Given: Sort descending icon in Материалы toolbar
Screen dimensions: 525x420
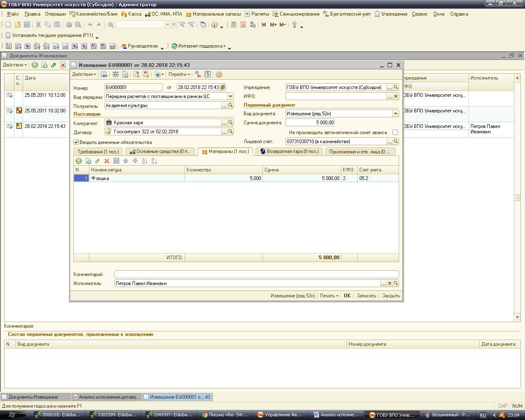Looking at the screenshot, I should (x=154, y=161).
